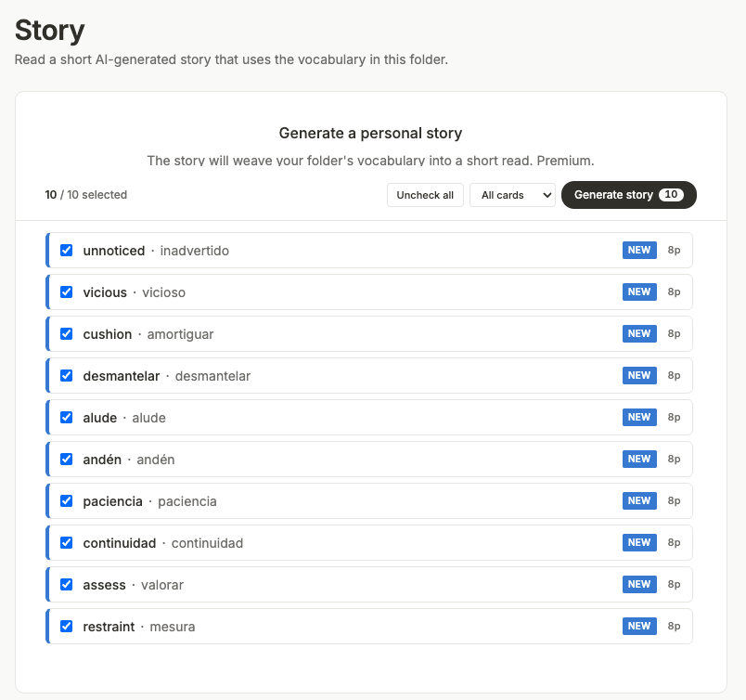
Task: Click the Generate story button
Action: [629, 195]
